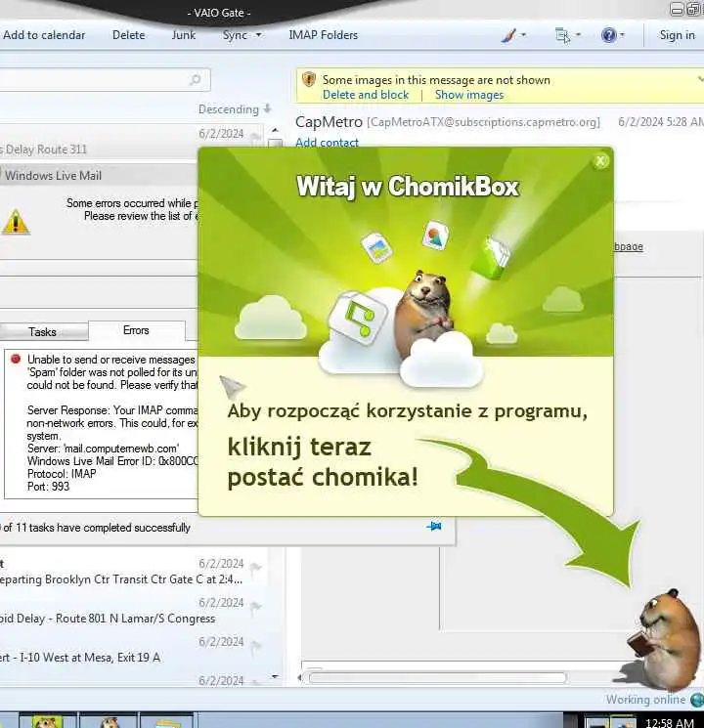Click Delete in the toolbar
The height and width of the screenshot is (728, 704).
point(129,35)
